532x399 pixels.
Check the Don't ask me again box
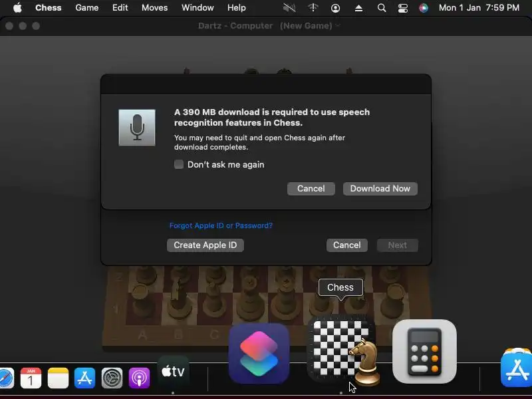[x=179, y=164]
